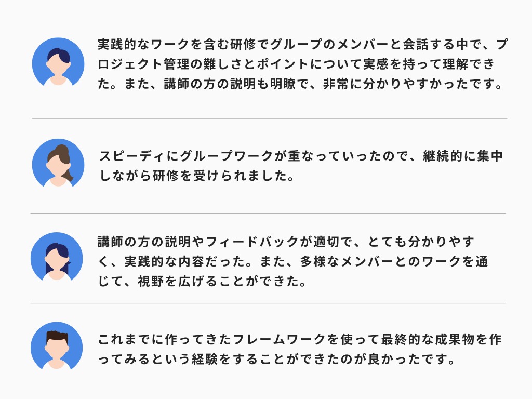Click the line starting with これまでに作ってきた
Image resolution: width=532 pixels, height=399 pixels.
click(x=300, y=340)
